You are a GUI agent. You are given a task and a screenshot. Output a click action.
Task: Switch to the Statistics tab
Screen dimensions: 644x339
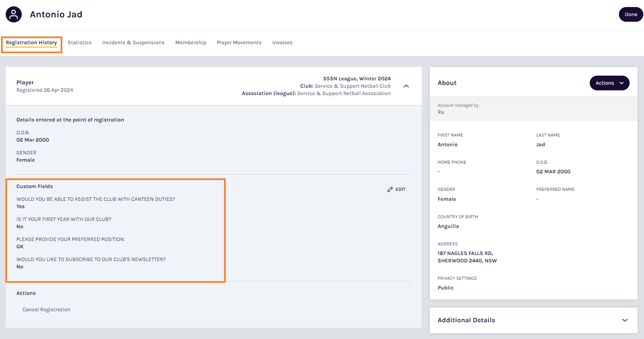(x=79, y=43)
